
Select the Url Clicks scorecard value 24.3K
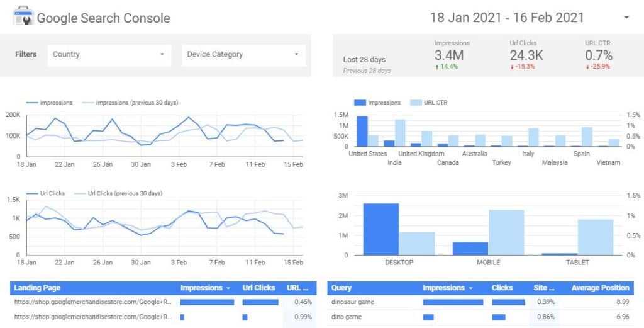point(526,55)
